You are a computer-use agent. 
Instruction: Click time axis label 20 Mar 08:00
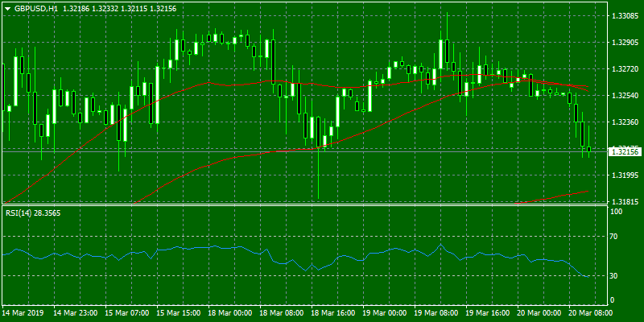591,312
